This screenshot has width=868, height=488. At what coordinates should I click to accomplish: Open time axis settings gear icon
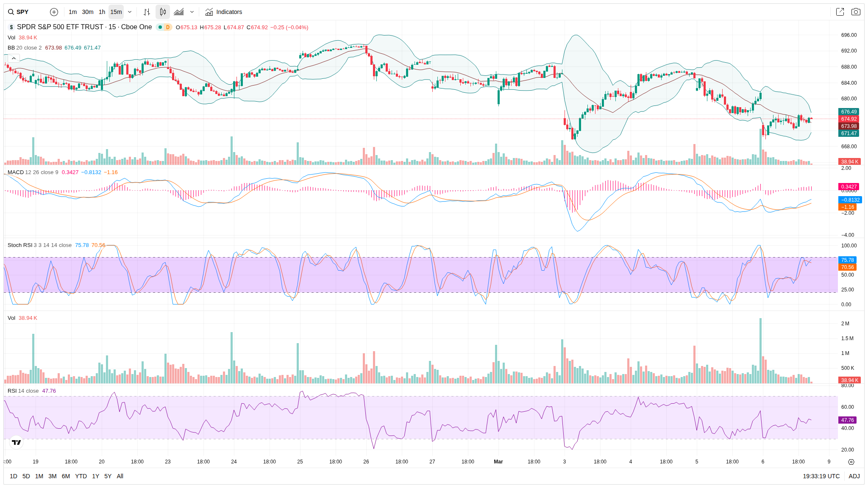point(851,462)
